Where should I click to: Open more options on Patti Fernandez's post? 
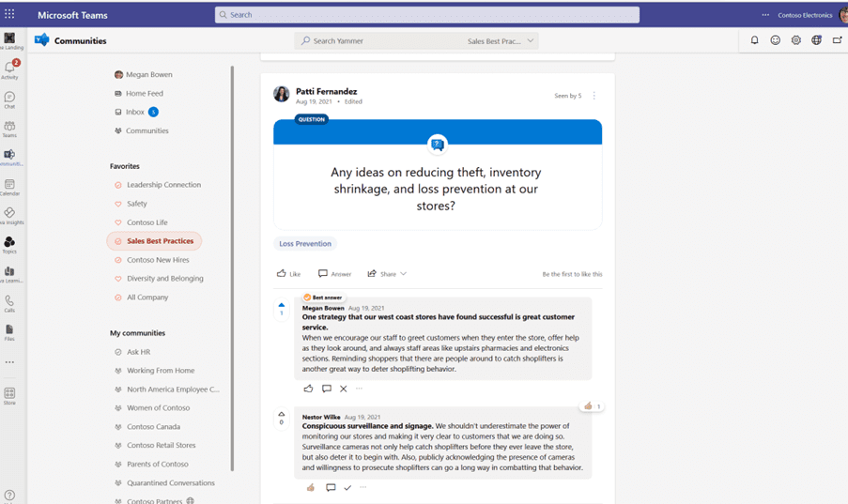[x=594, y=96]
